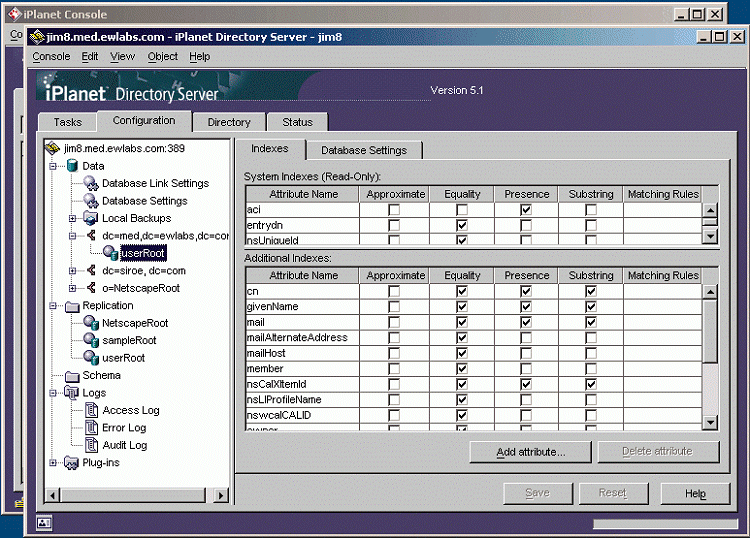Viewport: 750px width, 538px height.
Task: Click the Replication folder icon
Action: coord(72,306)
